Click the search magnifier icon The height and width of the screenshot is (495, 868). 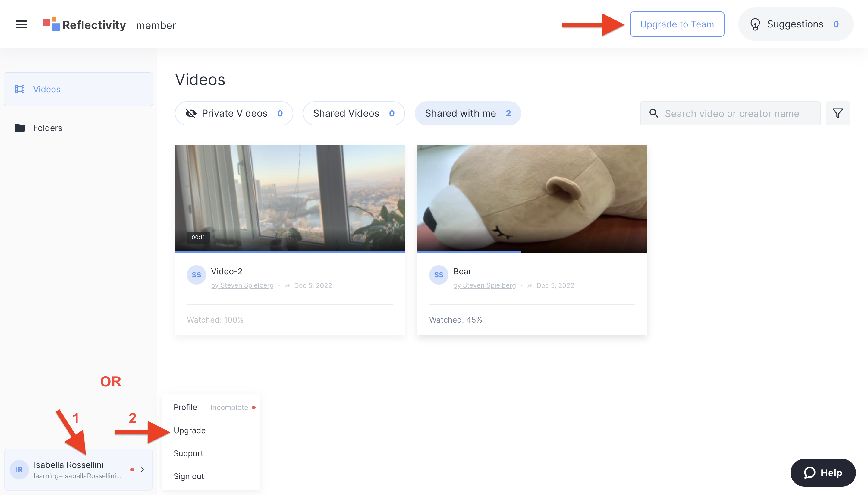coord(653,113)
